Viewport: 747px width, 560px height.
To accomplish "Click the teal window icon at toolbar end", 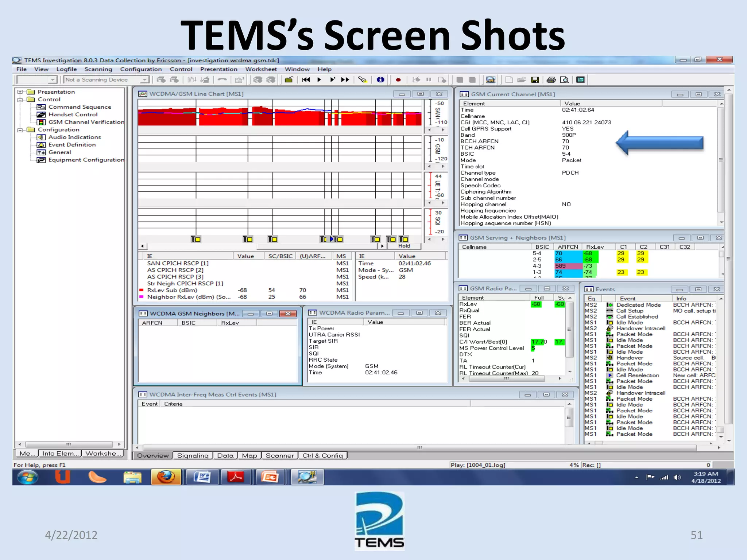I will point(581,80).
